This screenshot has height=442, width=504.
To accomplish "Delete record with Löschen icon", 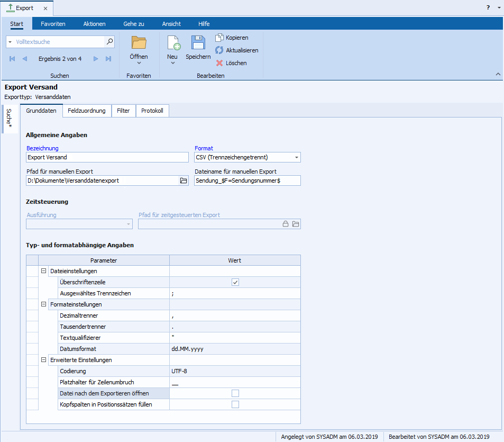I will 219,63.
